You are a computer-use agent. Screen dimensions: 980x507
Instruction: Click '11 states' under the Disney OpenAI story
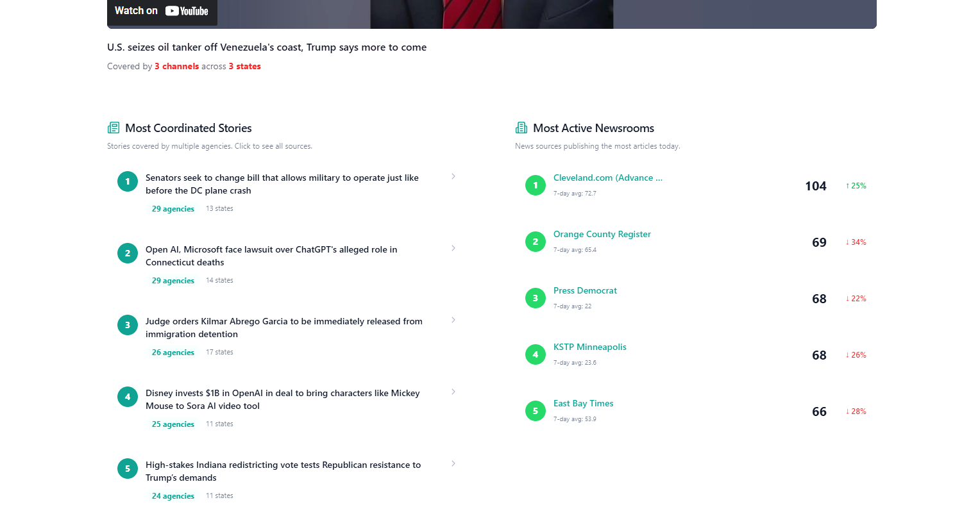coord(219,424)
